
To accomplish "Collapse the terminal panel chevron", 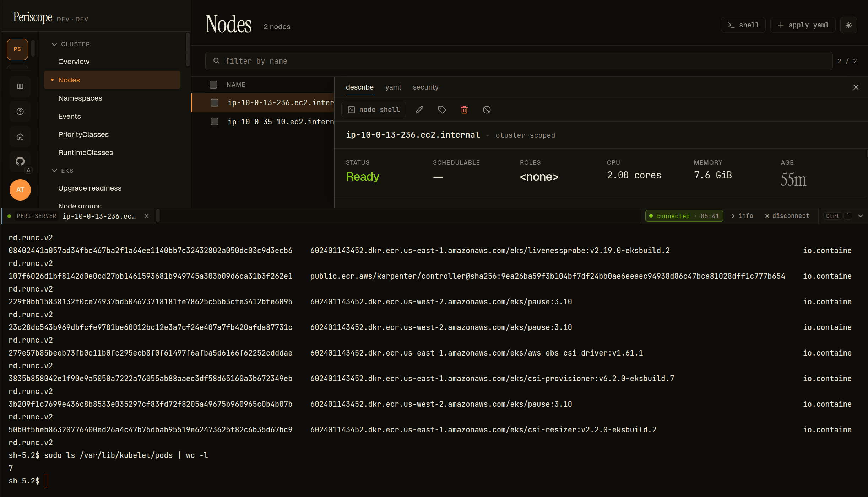I will [x=861, y=216].
